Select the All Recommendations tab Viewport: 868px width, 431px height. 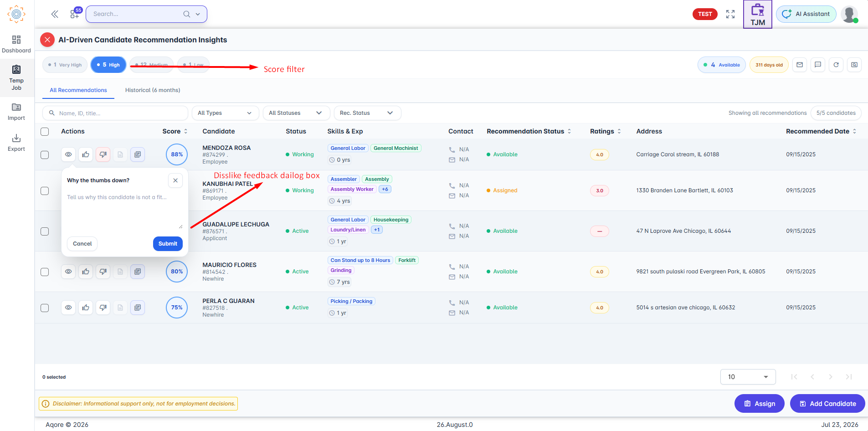pyautogui.click(x=78, y=90)
